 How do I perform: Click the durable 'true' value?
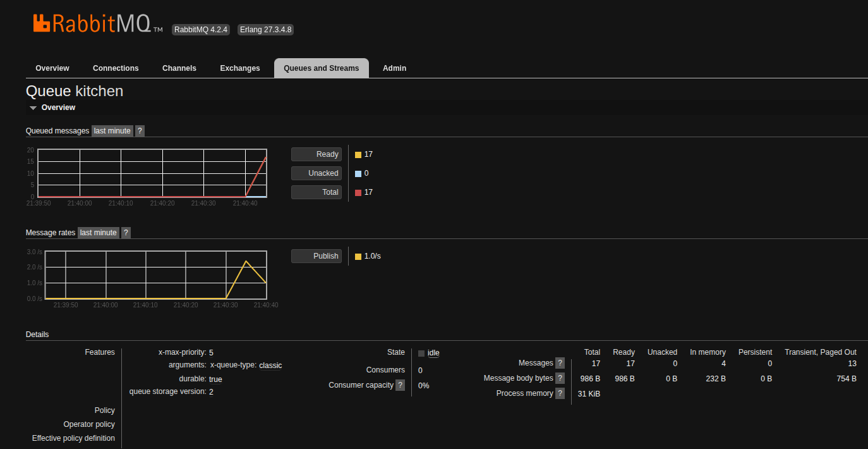pos(215,379)
